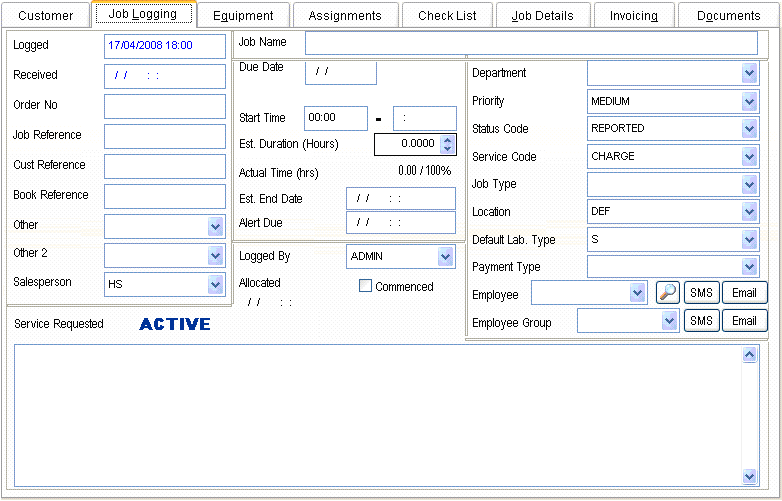Open the Department dropdown list
The height and width of the screenshot is (501, 782).
(x=750, y=73)
